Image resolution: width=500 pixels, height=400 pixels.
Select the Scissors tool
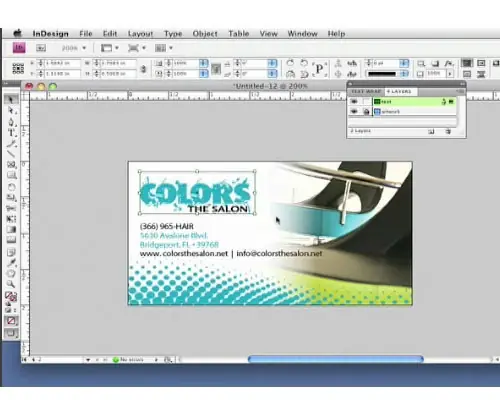[11, 208]
